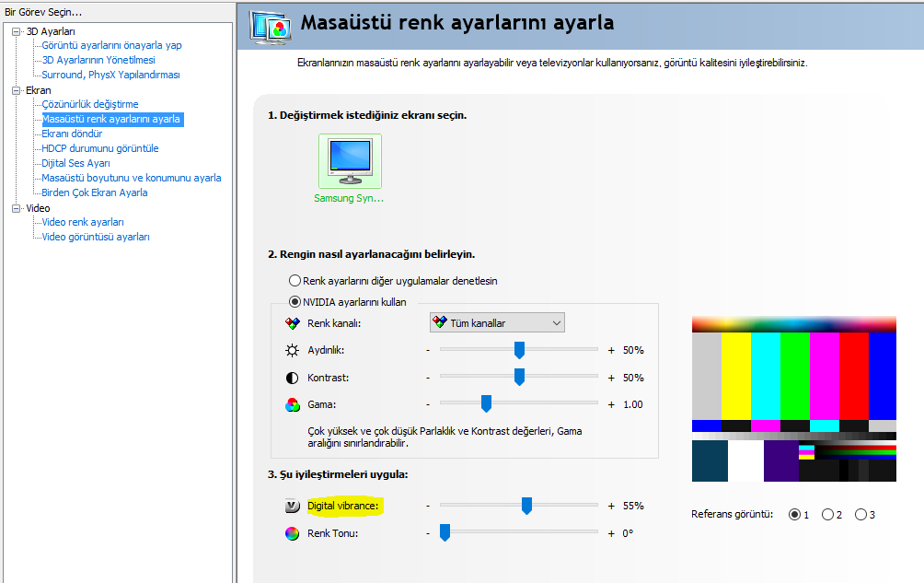Click the Renk Tonu color wheel icon

pyautogui.click(x=293, y=533)
